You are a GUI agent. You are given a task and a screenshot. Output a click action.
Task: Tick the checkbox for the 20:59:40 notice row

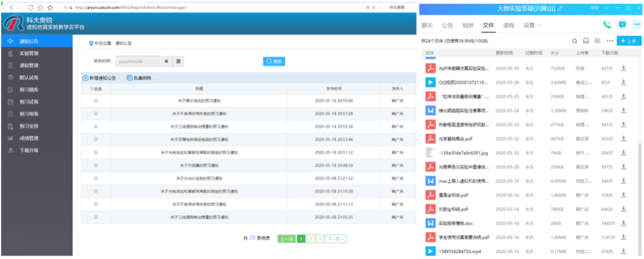click(96, 101)
